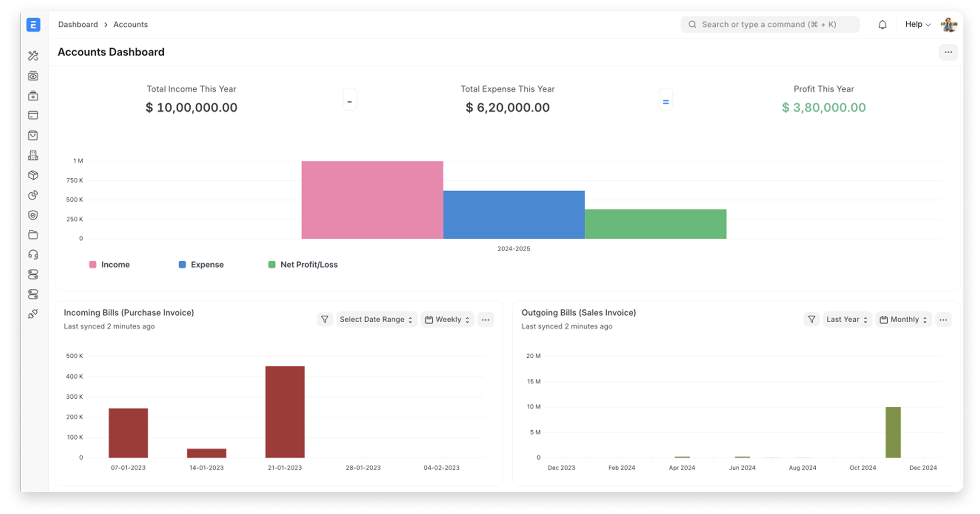
Task: Open the notifications bell
Action: (x=882, y=25)
